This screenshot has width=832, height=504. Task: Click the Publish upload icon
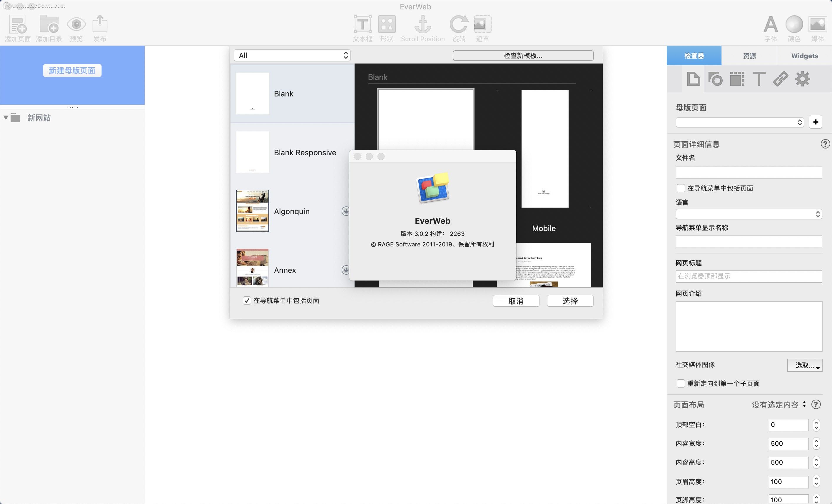(x=100, y=24)
